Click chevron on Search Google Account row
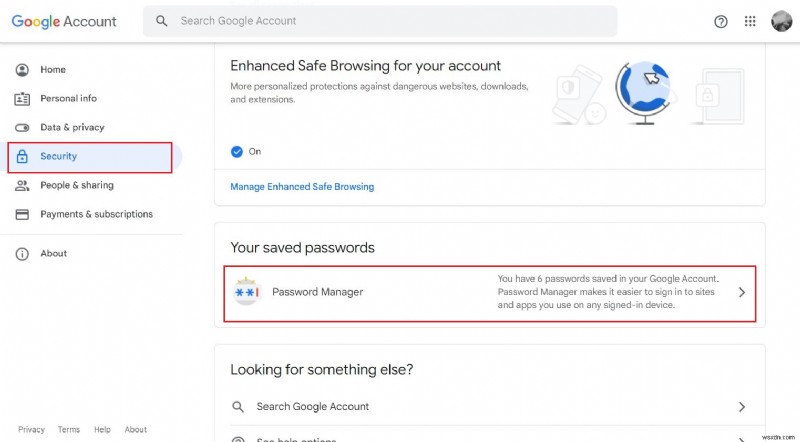This screenshot has height=442, width=800. click(742, 407)
